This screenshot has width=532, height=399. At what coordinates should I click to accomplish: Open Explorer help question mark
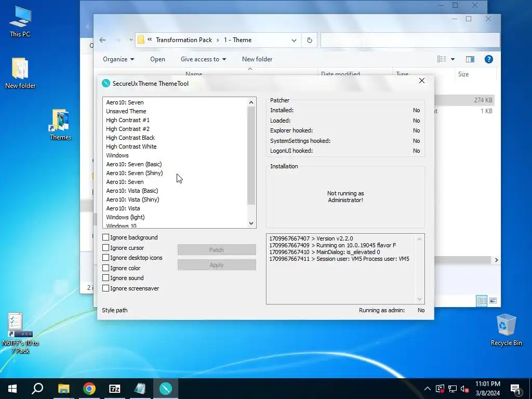tap(488, 59)
